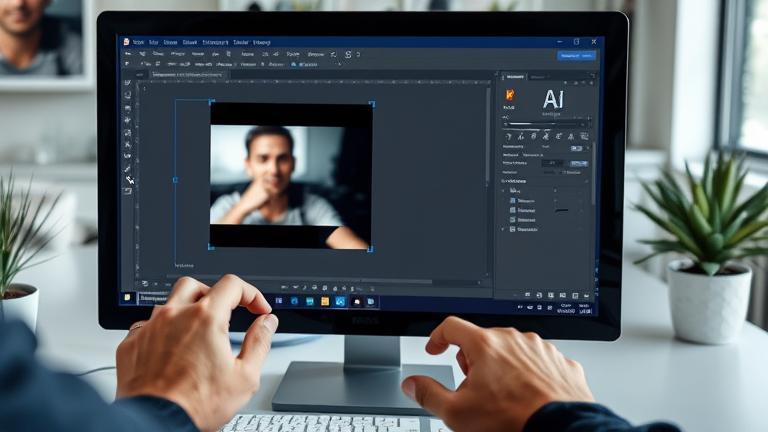
Task: Open the highlighted blue photo app on the taskbar
Action: coord(340,302)
